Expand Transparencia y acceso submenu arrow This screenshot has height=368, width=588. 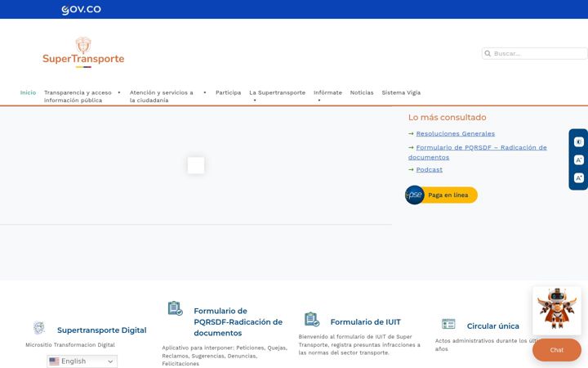tap(119, 92)
